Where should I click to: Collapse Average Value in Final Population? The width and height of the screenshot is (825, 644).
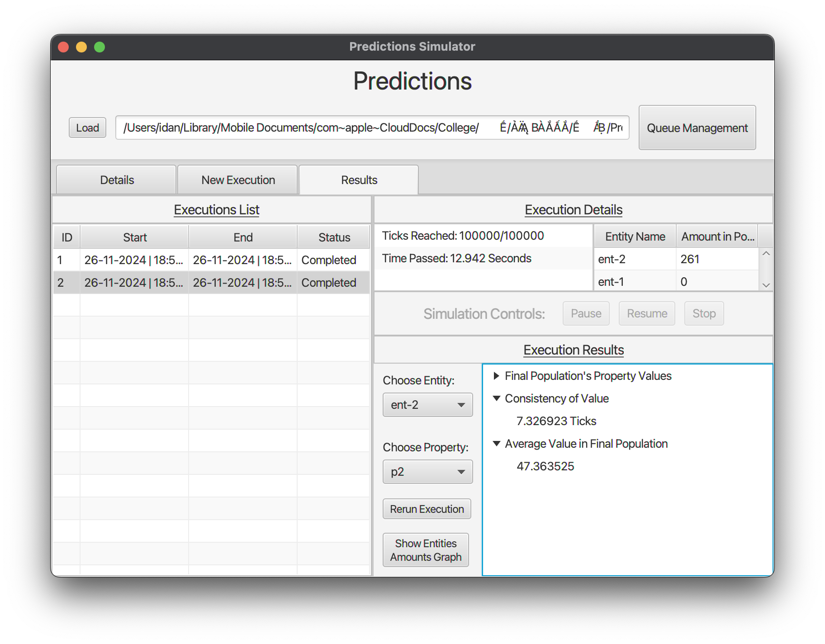pyautogui.click(x=496, y=444)
